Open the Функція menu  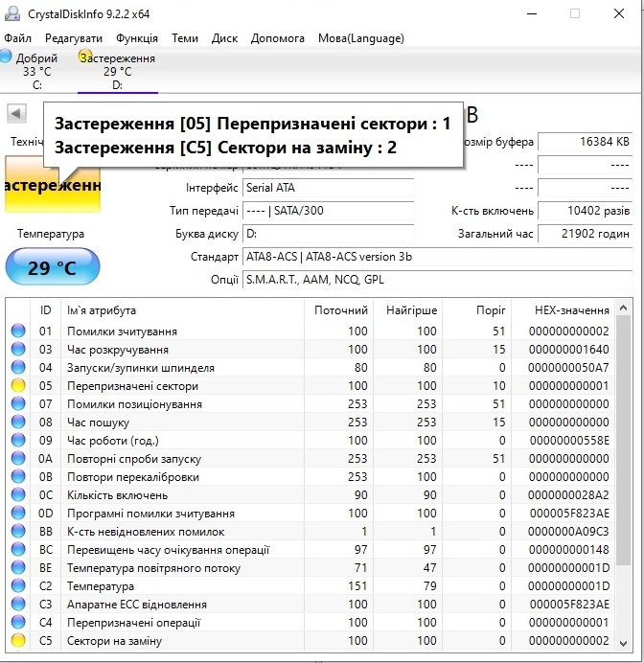137,38
